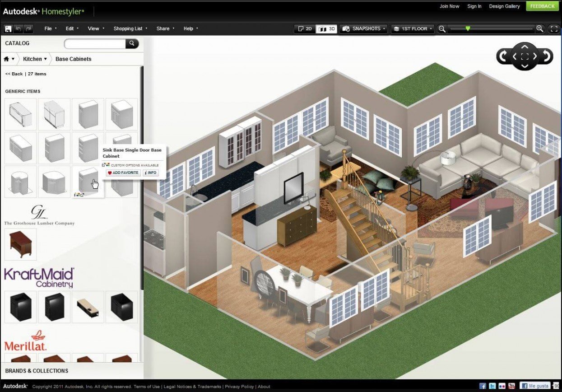The height and width of the screenshot is (392, 562).
Task: Open the Shopping List menu
Action: pyautogui.click(x=130, y=28)
